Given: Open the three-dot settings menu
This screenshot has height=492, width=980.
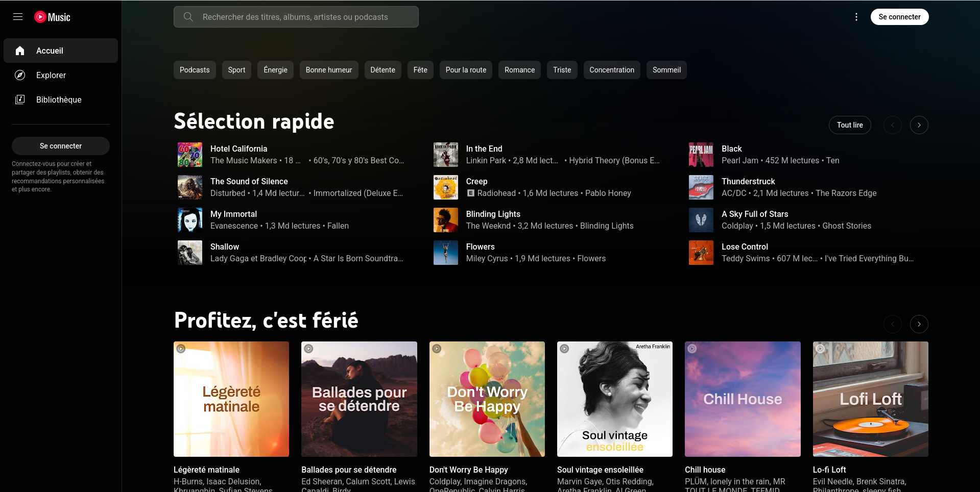Looking at the screenshot, I should pos(856,17).
